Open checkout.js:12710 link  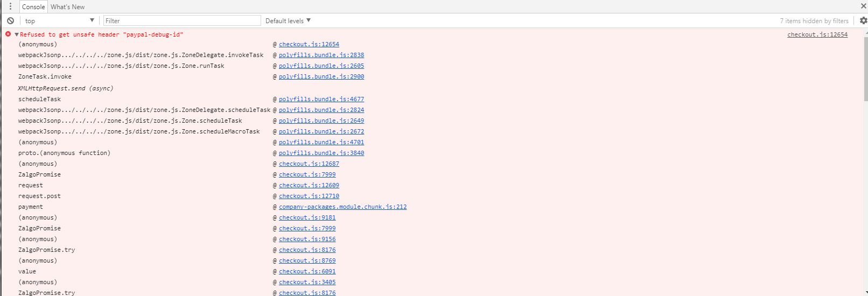309,196
